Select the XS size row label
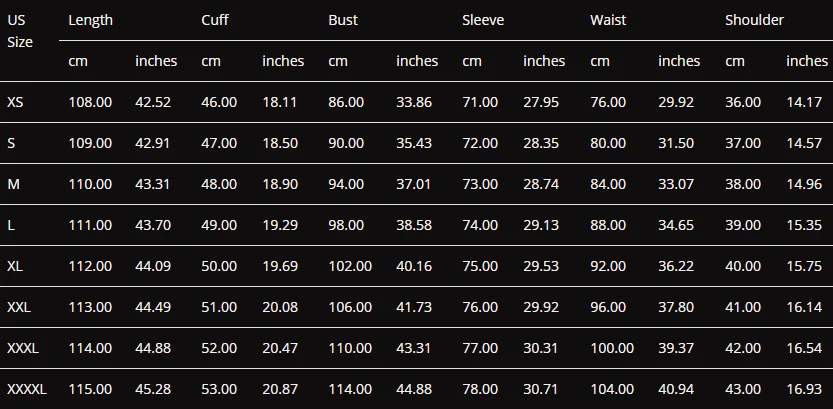Image resolution: width=833 pixels, height=409 pixels. tap(15, 102)
